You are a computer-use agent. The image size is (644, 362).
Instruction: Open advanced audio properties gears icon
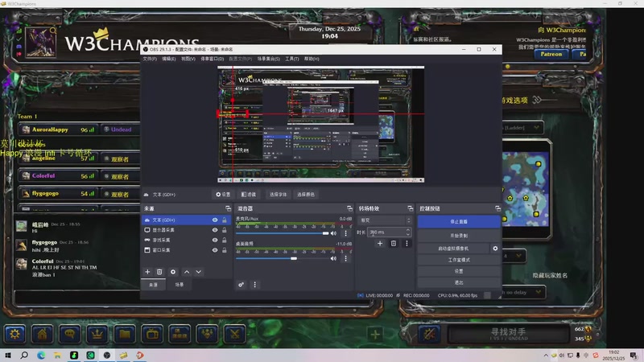click(x=241, y=285)
